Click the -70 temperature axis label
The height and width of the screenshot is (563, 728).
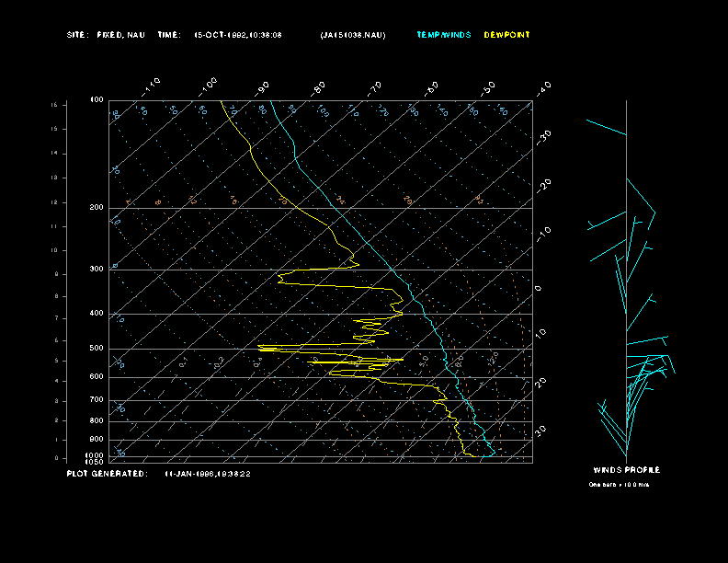(x=375, y=88)
